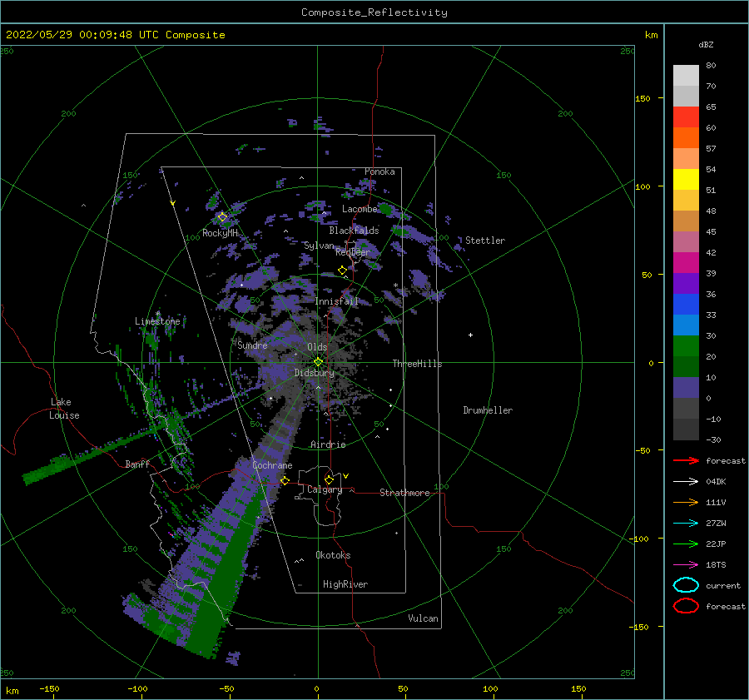Image resolution: width=749 pixels, height=700 pixels.
Task: Click the red forecast arrow in legend
Action: (x=686, y=460)
